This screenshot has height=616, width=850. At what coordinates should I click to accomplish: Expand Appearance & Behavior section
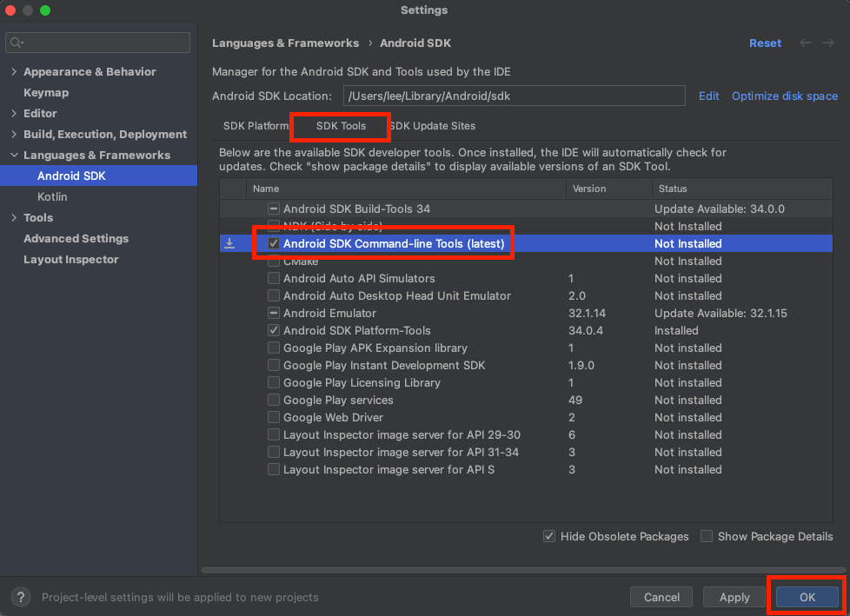point(14,71)
